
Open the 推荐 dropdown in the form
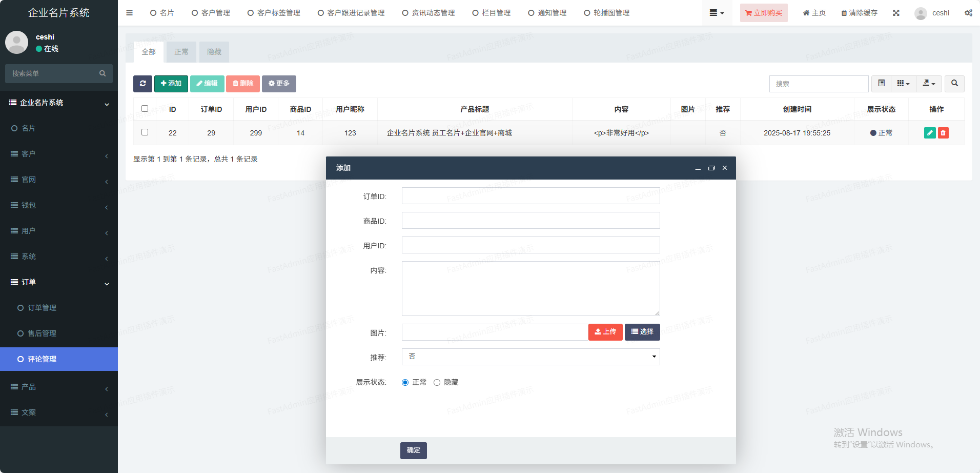pyautogui.click(x=530, y=357)
